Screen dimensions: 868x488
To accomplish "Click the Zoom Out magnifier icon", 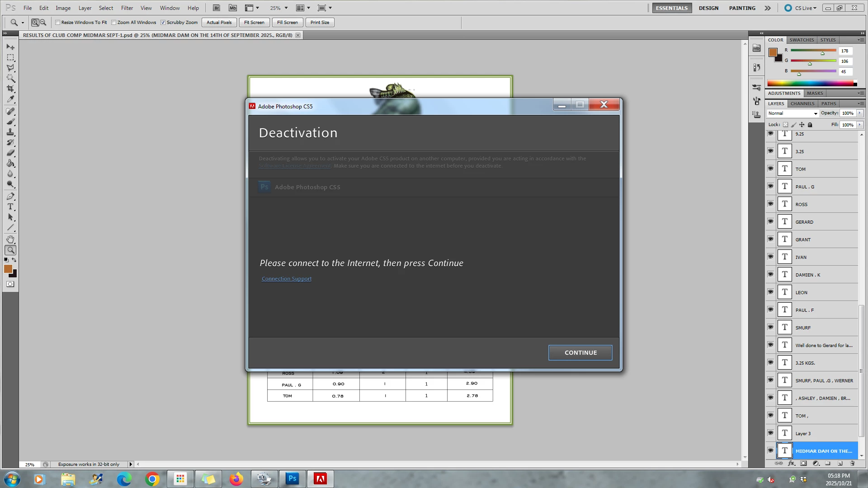I will [x=43, y=22].
